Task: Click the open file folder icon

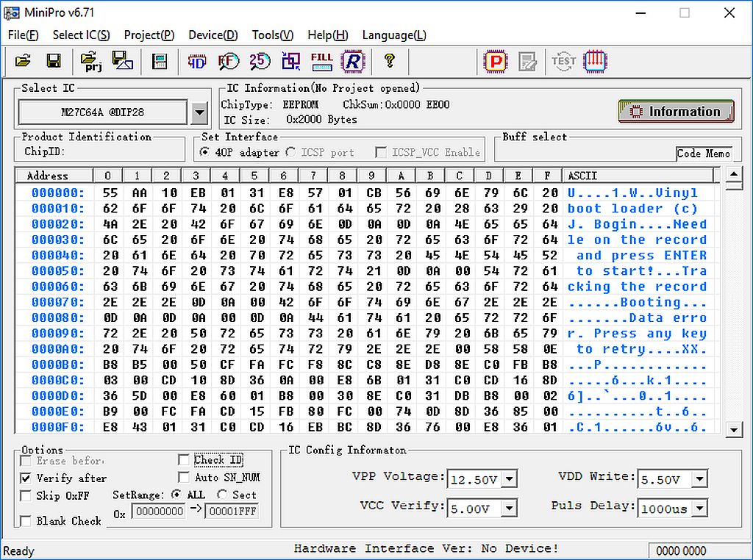Action: [23, 61]
